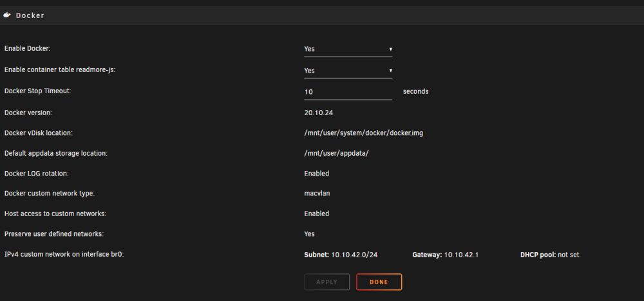
Task: Click the Docker whale icon in header
Action: [6, 15]
